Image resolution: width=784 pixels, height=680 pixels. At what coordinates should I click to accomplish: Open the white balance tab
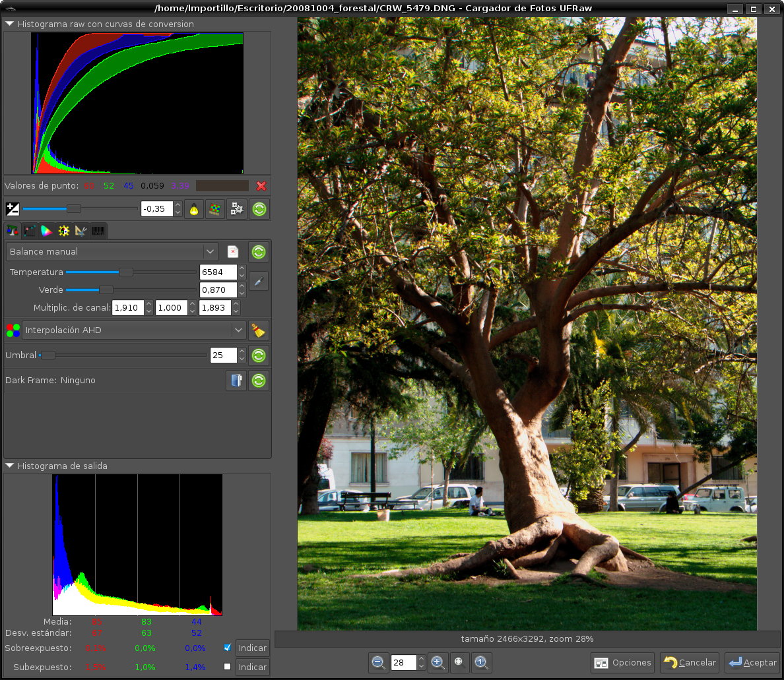click(13, 230)
